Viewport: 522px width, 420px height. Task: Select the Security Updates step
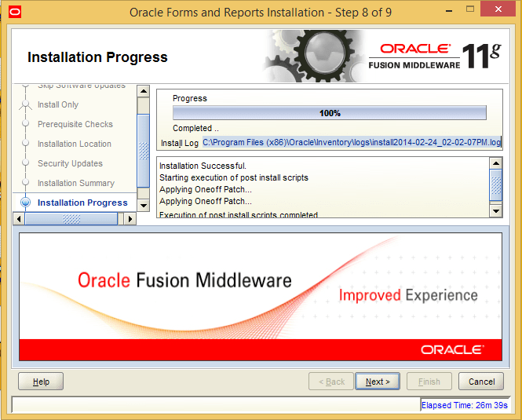[70, 163]
